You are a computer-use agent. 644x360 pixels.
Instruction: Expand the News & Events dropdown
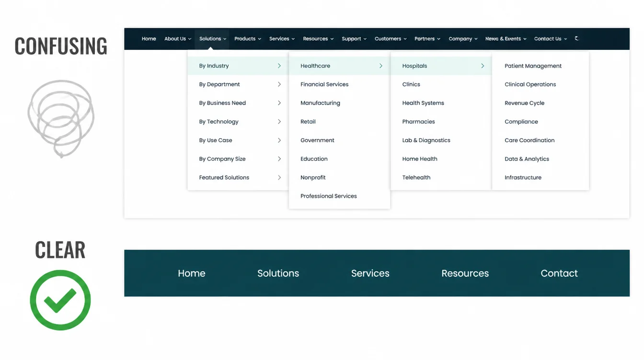click(506, 39)
